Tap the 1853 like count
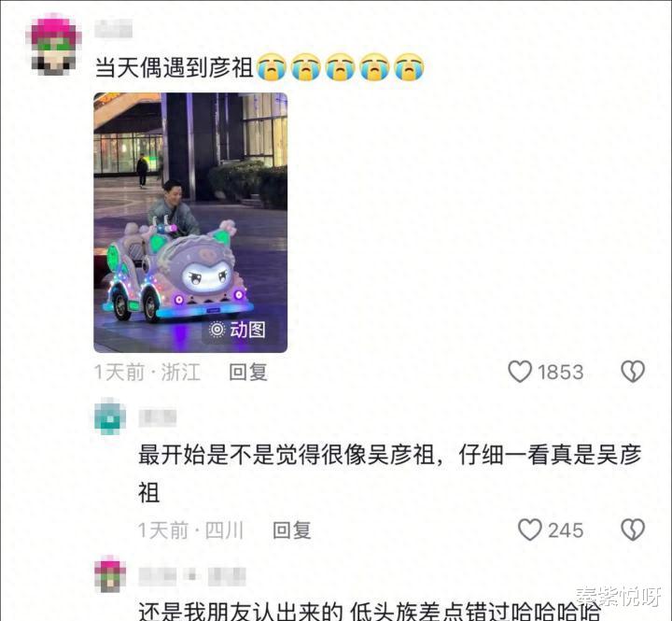The width and height of the screenshot is (672, 621). point(561,373)
